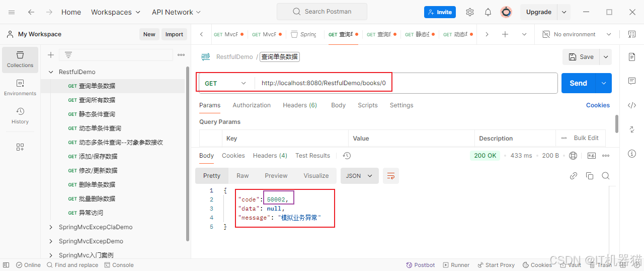Viewport: 644px width, 271px height.
Task: Open response history clock icon
Action: tap(347, 156)
